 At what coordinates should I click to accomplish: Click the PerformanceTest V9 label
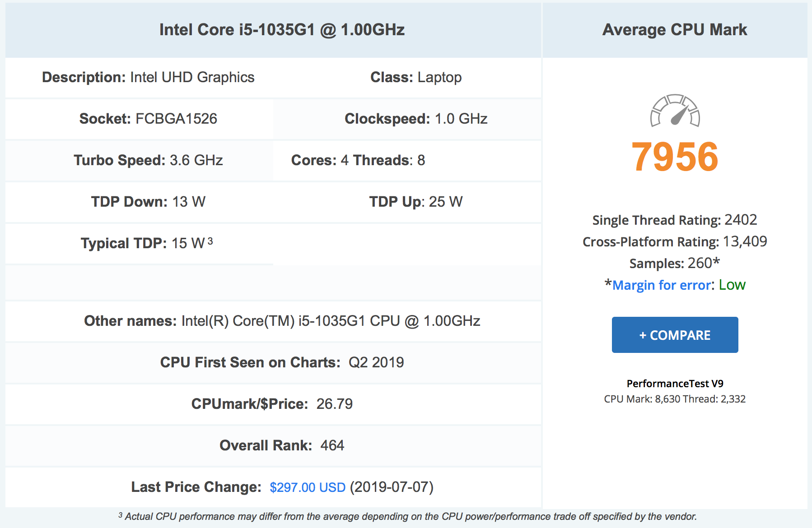tap(675, 384)
